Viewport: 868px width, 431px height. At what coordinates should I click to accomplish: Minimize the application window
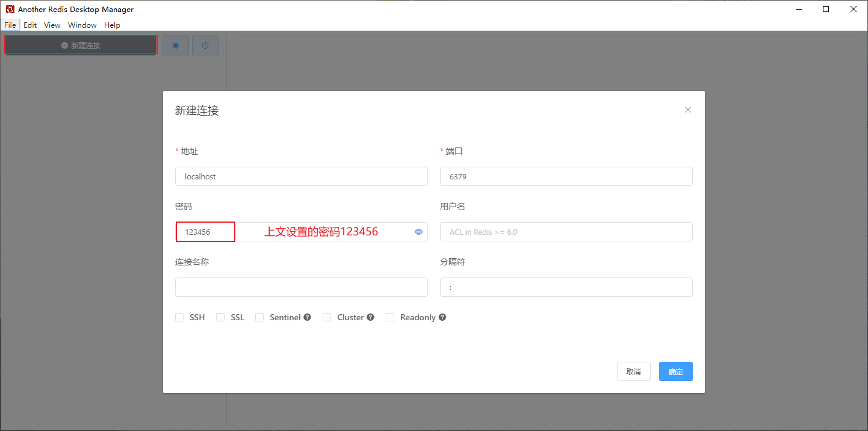pos(799,9)
